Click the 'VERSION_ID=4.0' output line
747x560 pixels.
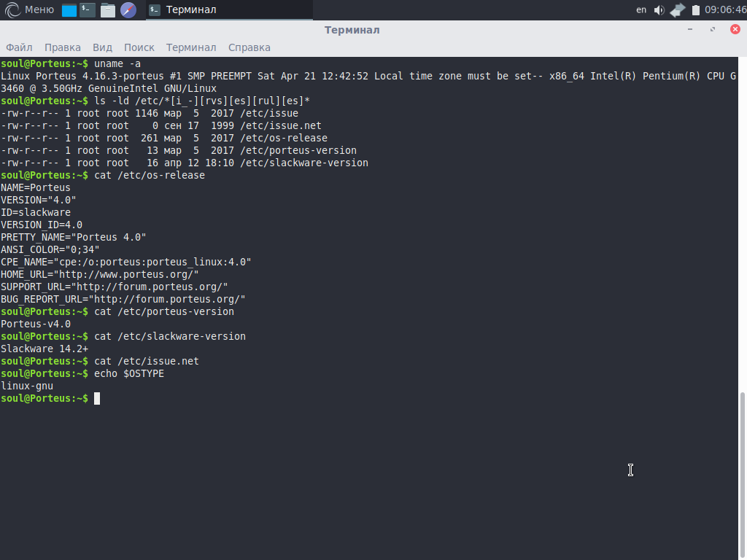(42, 225)
